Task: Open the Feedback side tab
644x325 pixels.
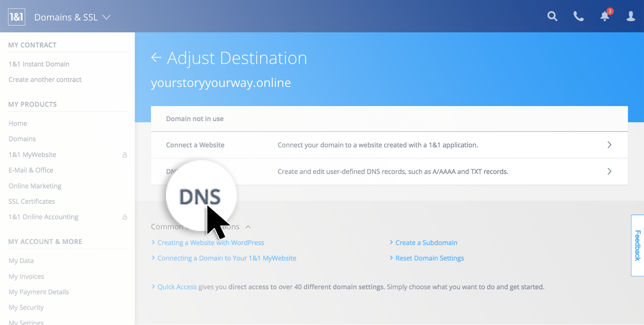Action: 638,245
